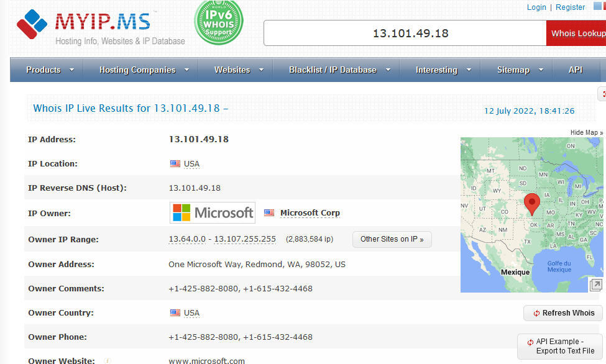Click the USA location map
Image resolution: width=606 pixels, height=364 pixels.
tap(531, 215)
